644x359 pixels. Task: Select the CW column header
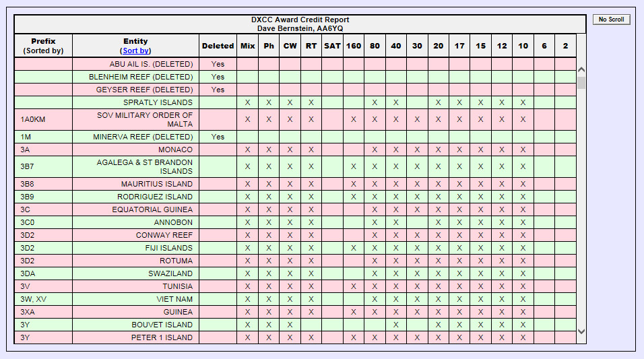290,46
